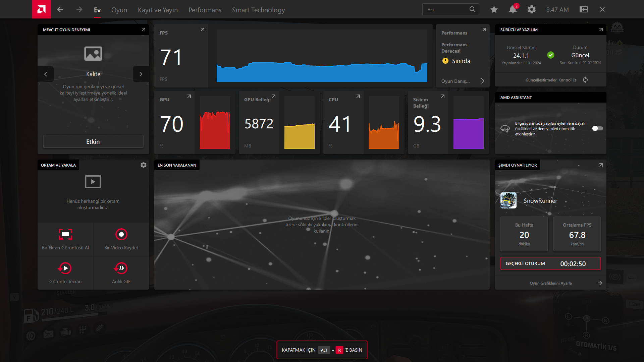The height and width of the screenshot is (362, 644).
Task: Click the AMD logo home icon
Action: [42, 9]
